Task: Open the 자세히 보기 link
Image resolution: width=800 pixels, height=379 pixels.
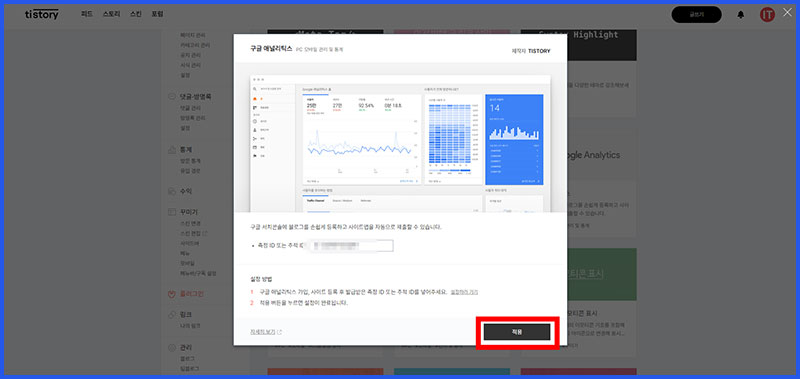Action: click(265, 332)
